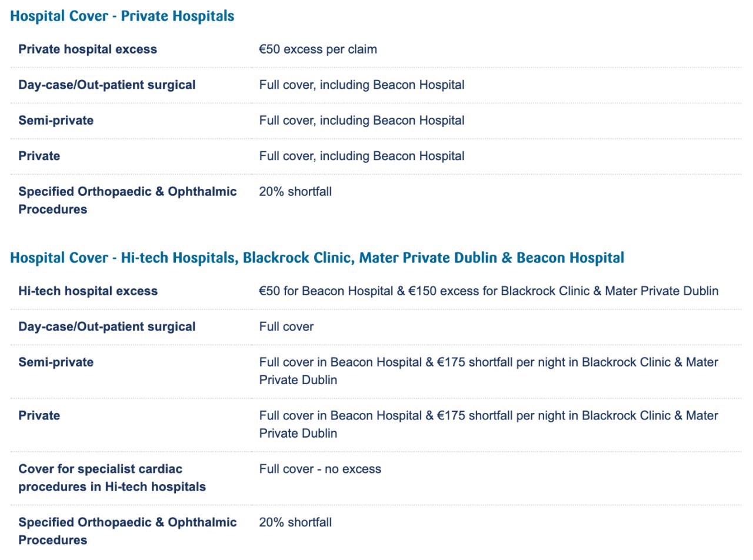This screenshot has width=753, height=560.
Task: Click the first '20% shortfall' value
Action: (295, 192)
